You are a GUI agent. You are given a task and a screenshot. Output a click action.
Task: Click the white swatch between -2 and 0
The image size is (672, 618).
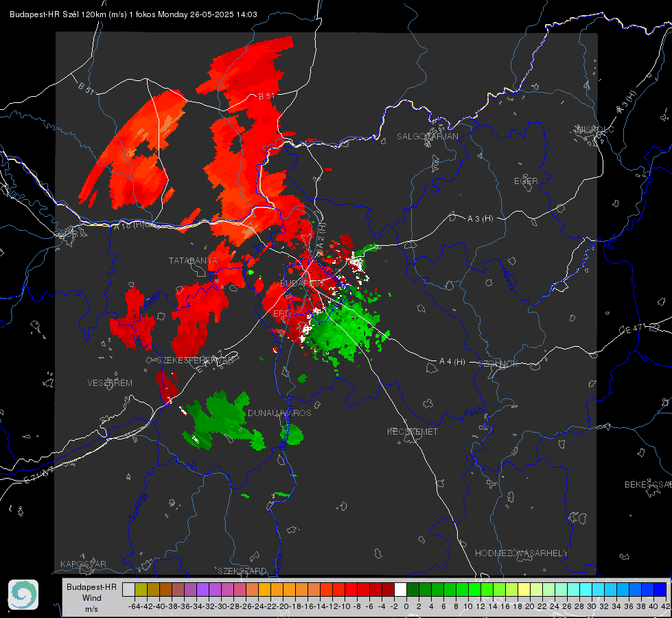(x=400, y=590)
